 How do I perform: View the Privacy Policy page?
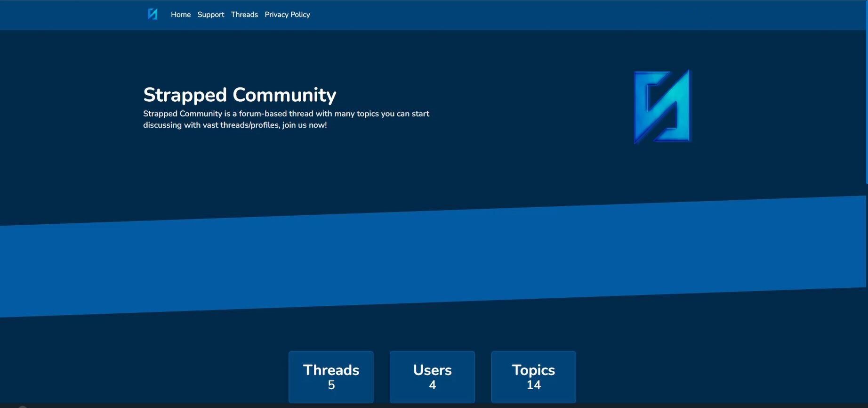tap(287, 15)
